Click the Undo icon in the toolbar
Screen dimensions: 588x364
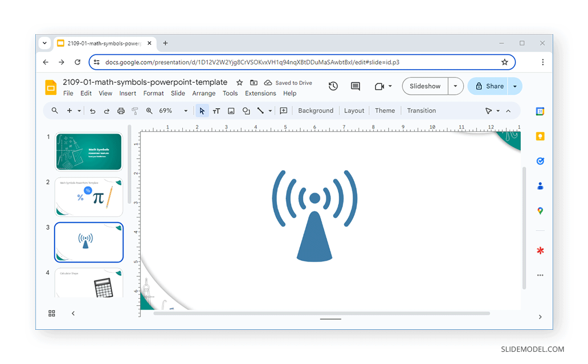point(93,111)
